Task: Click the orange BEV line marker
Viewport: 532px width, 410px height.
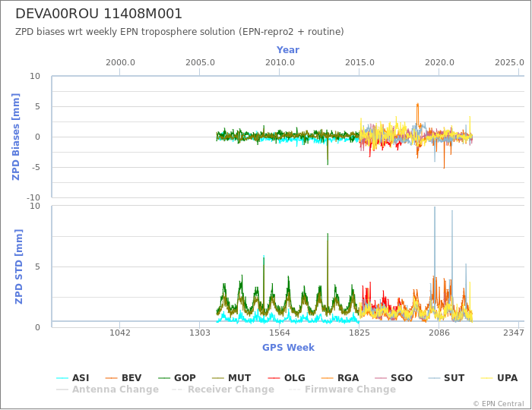Action: 112,378
